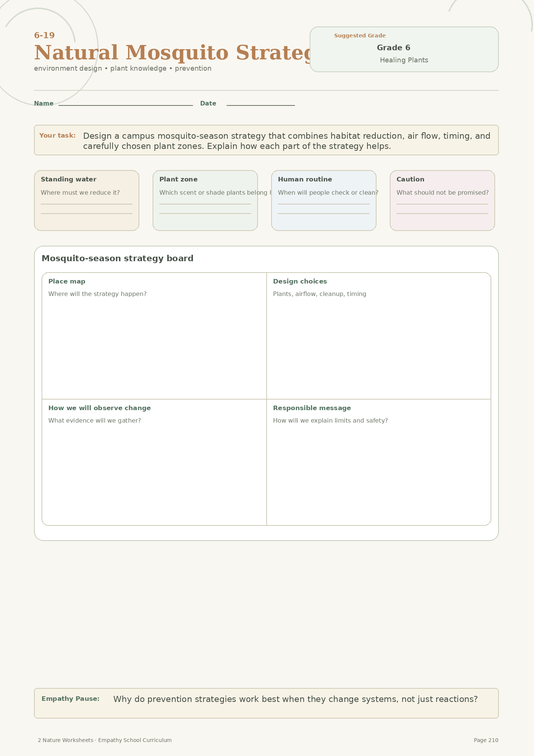This screenshot has width=534, height=756.
Task: Click the Empathy Pause label
Action: pyautogui.click(x=70, y=699)
